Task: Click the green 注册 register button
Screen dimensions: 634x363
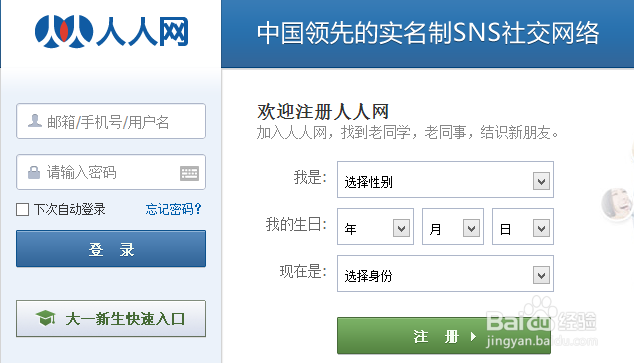Action: (x=444, y=336)
